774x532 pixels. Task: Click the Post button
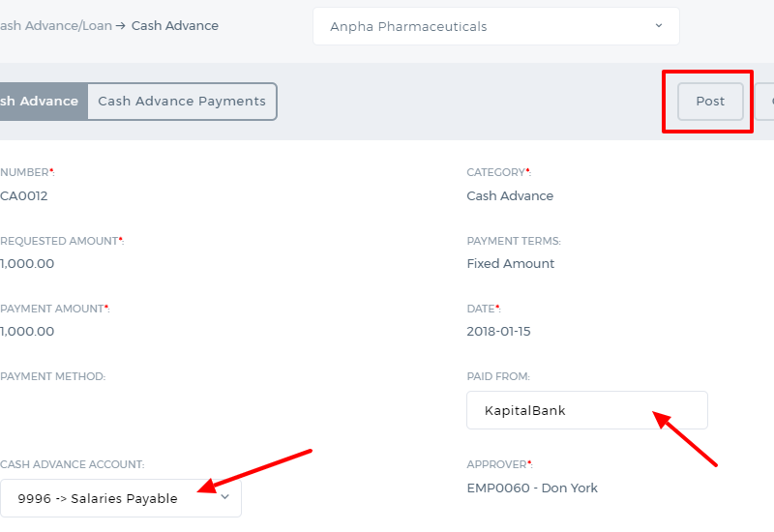710,102
